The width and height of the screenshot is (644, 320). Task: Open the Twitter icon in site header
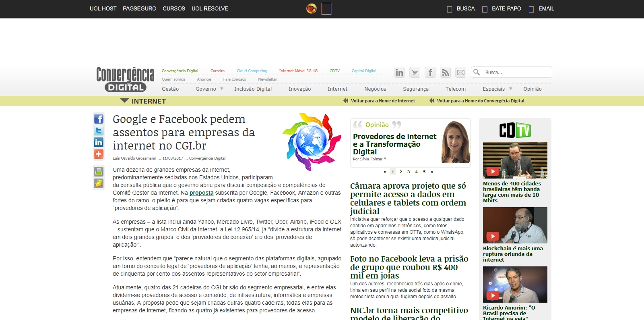click(x=415, y=73)
